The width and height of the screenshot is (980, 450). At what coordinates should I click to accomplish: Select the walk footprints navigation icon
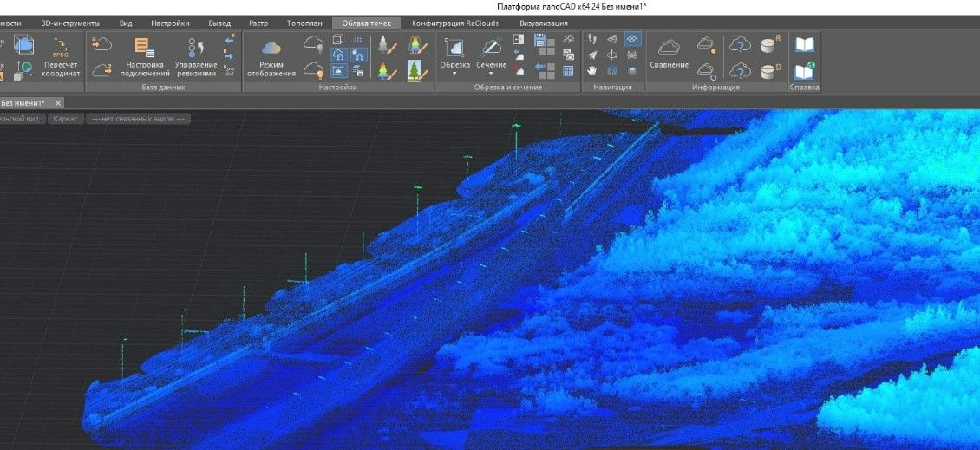(592, 39)
